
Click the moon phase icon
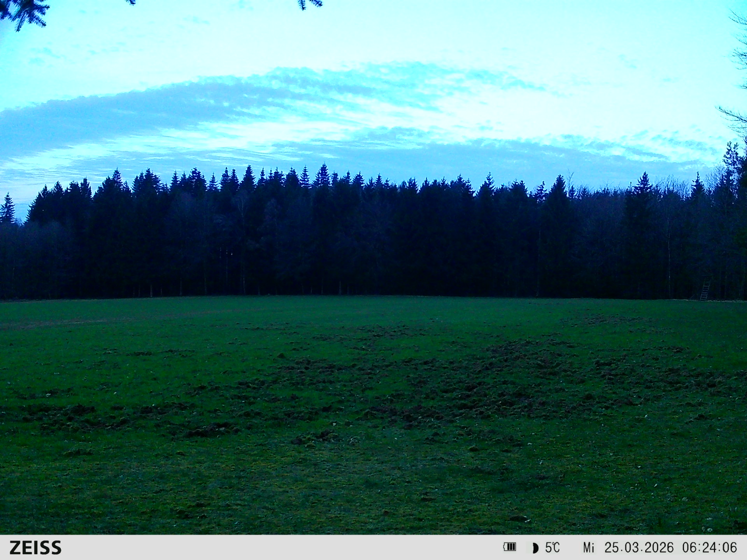click(x=535, y=548)
